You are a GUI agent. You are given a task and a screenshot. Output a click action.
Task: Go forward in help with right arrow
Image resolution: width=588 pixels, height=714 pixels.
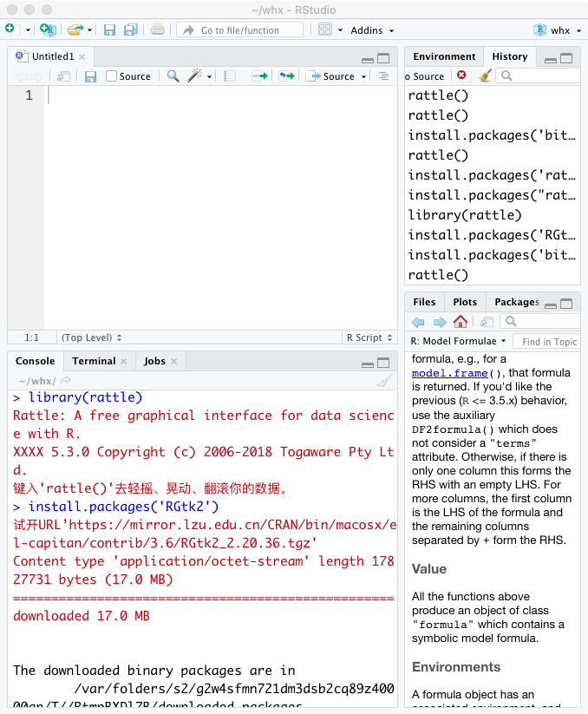click(x=440, y=322)
